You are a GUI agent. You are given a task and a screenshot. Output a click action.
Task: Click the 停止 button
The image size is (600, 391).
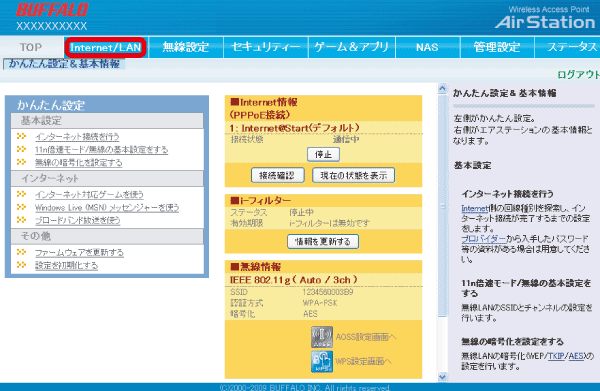click(x=323, y=155)
